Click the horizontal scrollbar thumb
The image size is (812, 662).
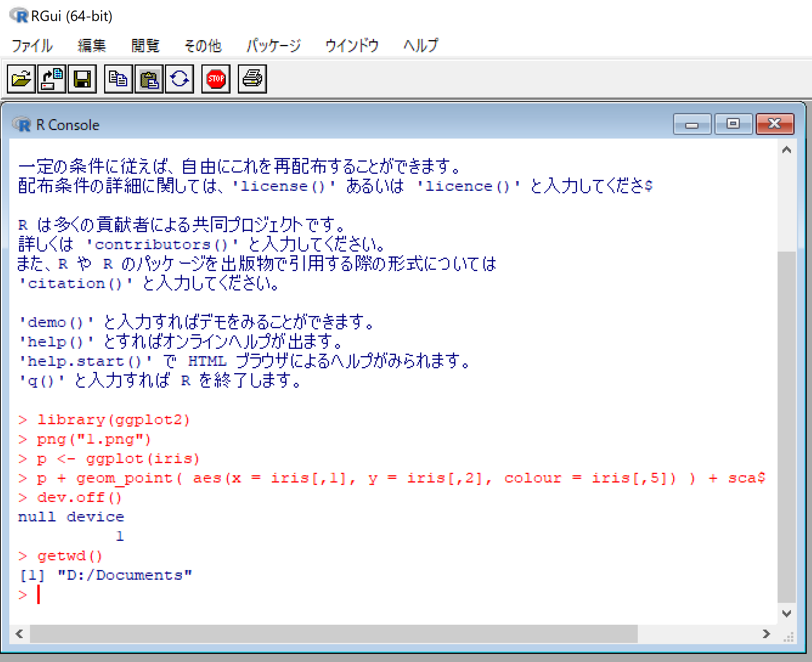(334, 634)
